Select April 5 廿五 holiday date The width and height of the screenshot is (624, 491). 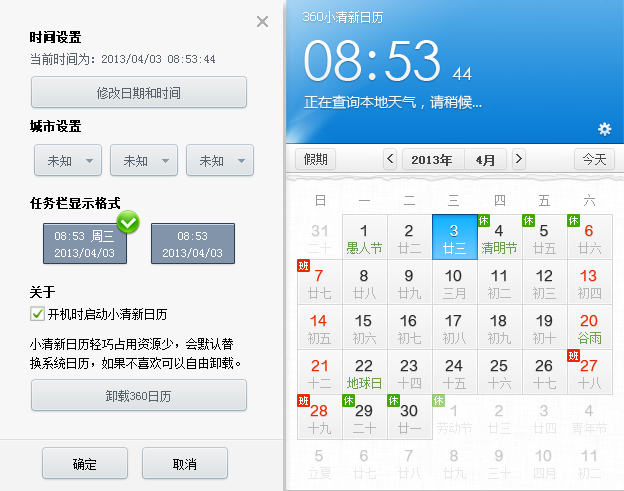544,237
